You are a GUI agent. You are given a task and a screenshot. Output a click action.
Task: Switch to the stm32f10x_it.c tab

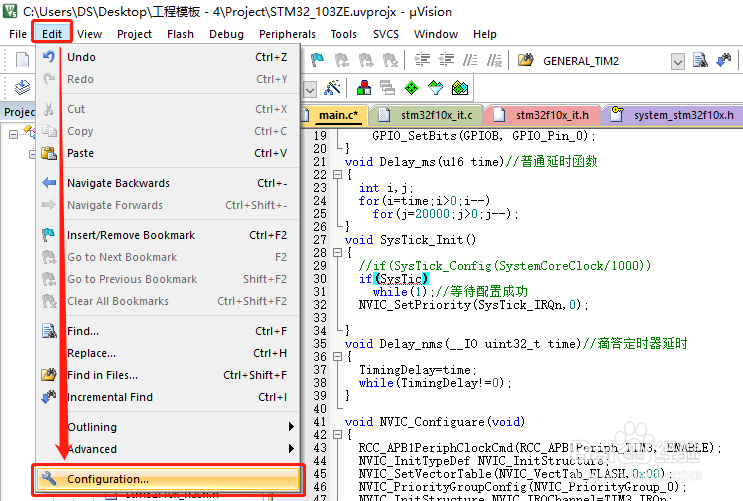(x=428, y=115)
